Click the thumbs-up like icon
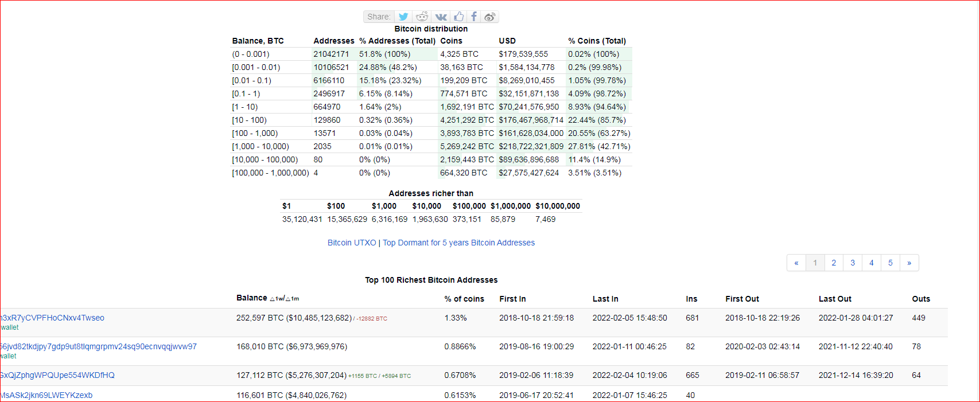Screen dimensions: 980x402 [x=458, y=17]
